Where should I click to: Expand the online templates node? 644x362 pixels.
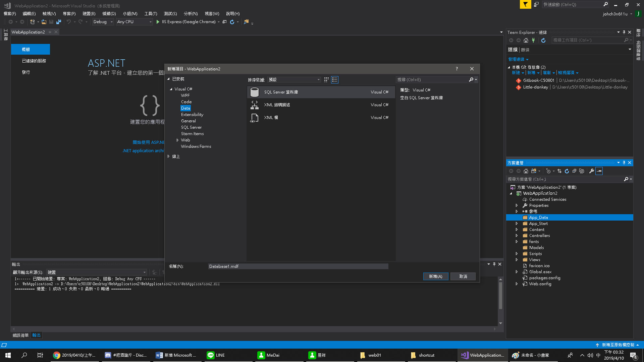169,157
